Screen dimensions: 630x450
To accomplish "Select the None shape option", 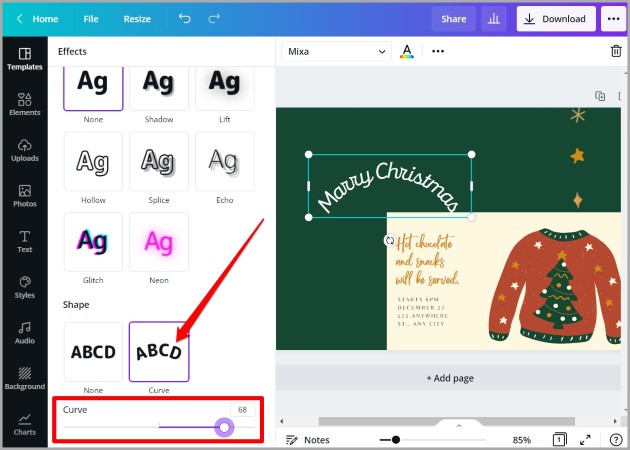I will 93,352.
